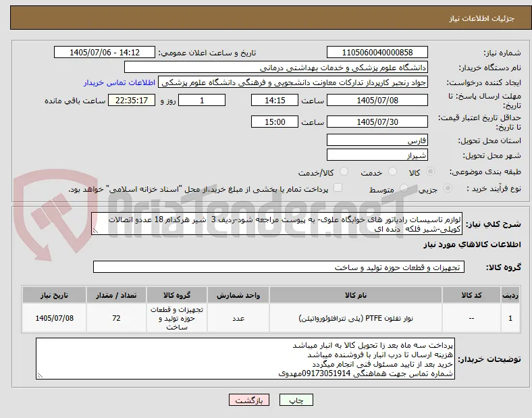The width and height of the screenshot is (532, 418).
Task: Click the بازگشت back button
Action: pyautogui.click(x=249, y=400)
